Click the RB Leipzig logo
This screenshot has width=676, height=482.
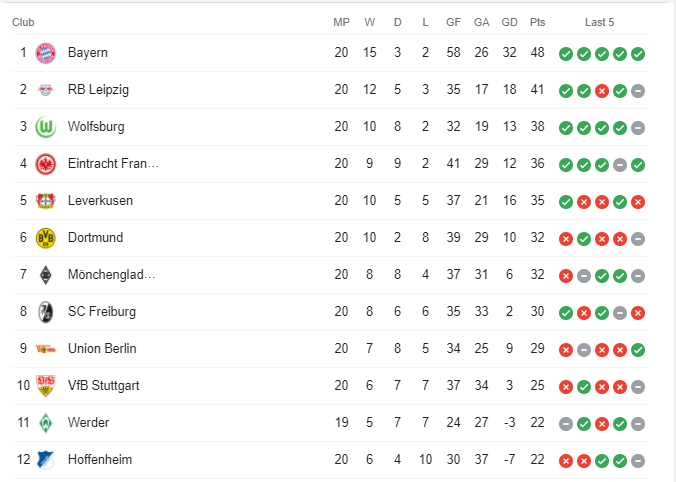[x=45, y=90]
